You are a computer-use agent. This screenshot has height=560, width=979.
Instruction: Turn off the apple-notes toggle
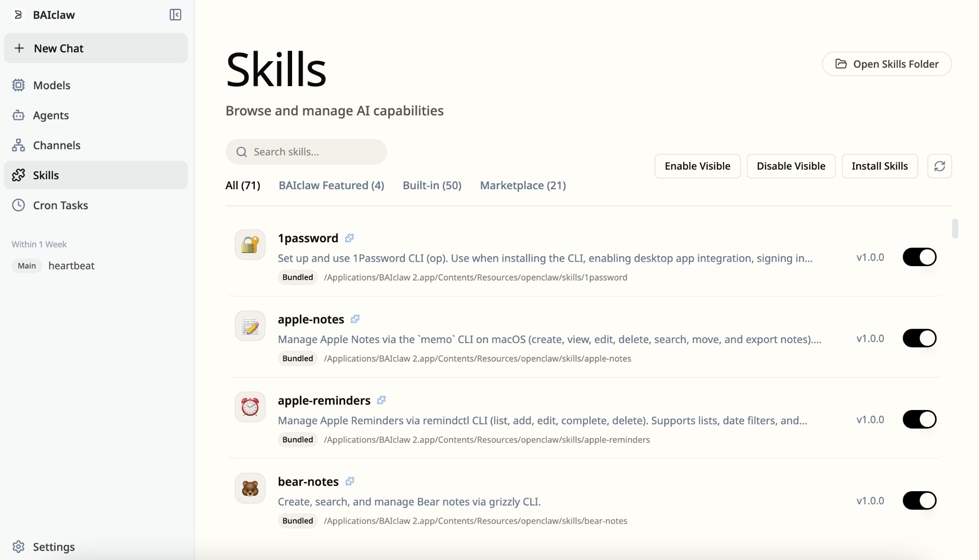[919, 338]
